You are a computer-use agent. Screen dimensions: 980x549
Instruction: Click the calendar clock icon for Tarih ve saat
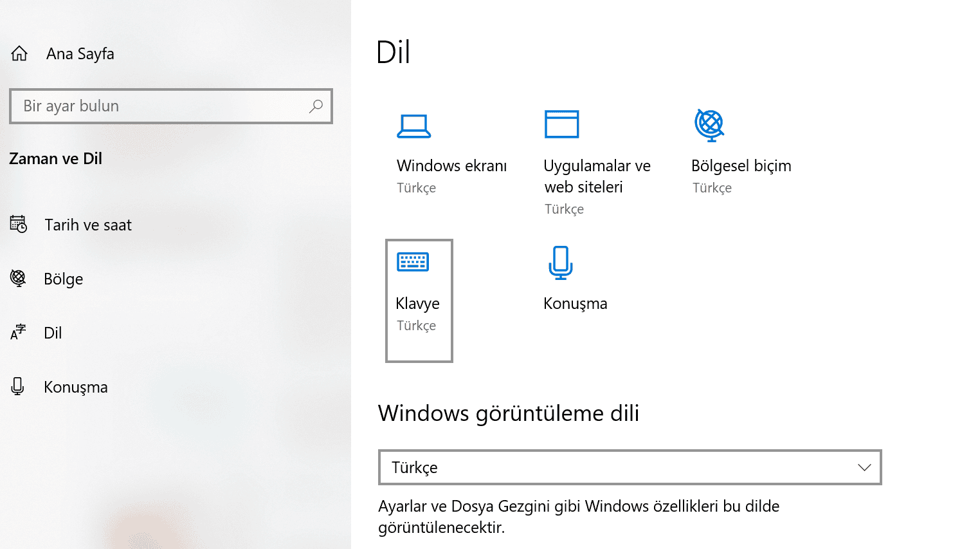[19, 224]
